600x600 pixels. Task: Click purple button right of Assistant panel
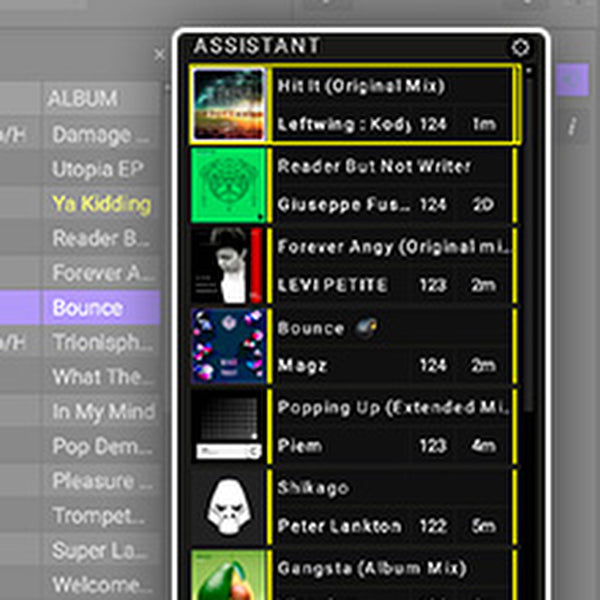coord(572,80)
